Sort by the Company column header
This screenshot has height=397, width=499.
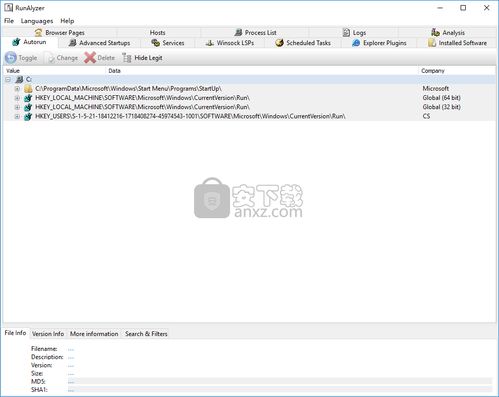click(457, 71)
